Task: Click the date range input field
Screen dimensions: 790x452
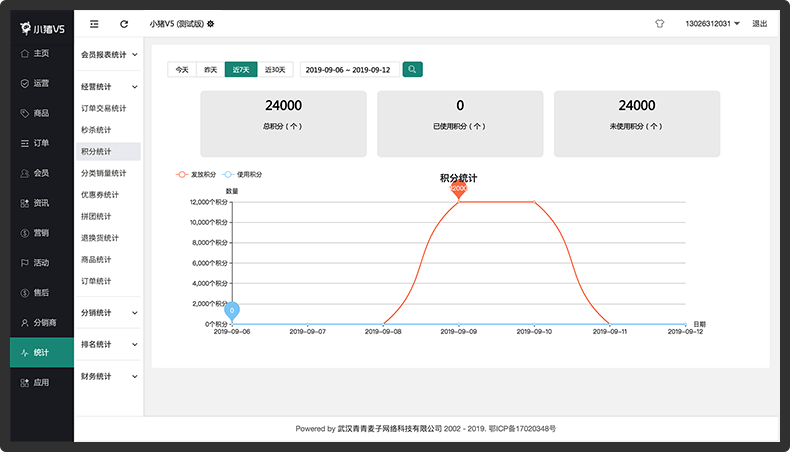Action: tap(350, 70)
